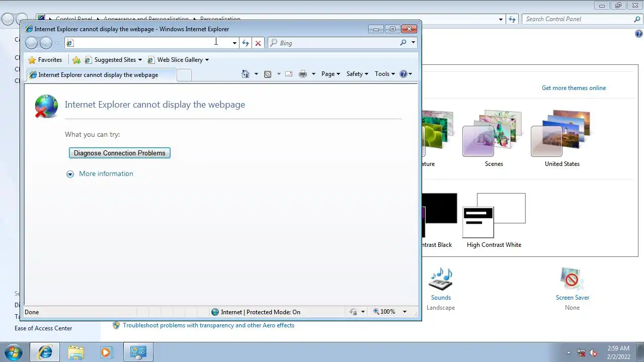Open Favorites star button
This screenshot has width=644, height=362.
45,60
